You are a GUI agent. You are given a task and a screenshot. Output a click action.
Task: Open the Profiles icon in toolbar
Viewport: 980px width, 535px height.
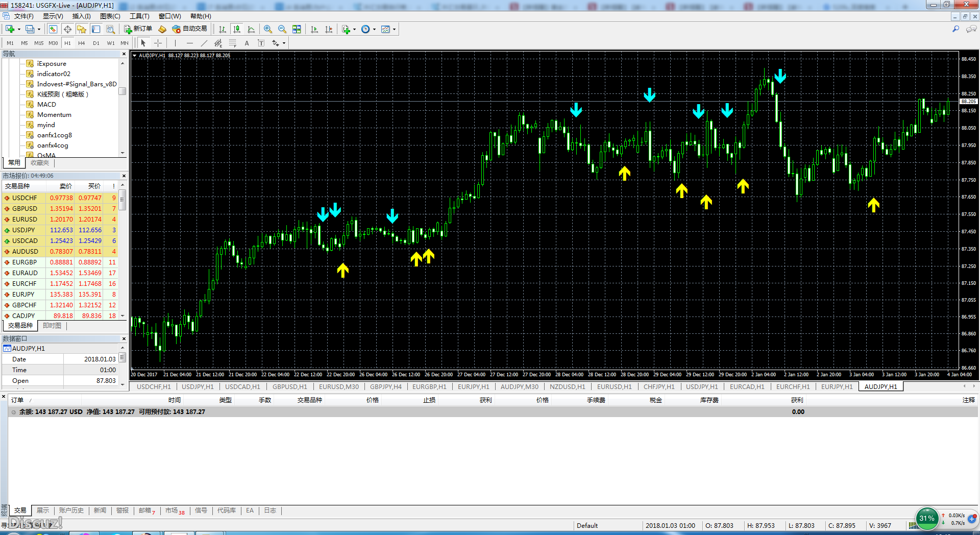(30, 29)
